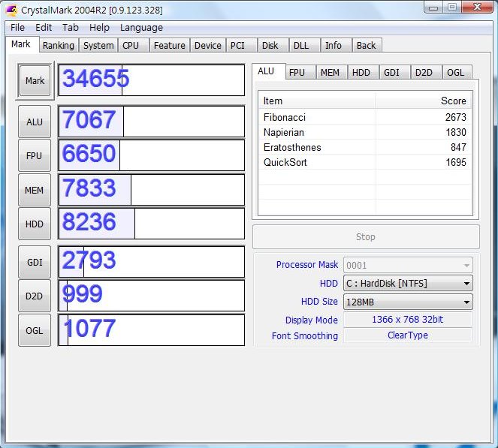Open the File menu
Image resolution: width=498 pixels, height=448 pixels.
coord(17,28)
